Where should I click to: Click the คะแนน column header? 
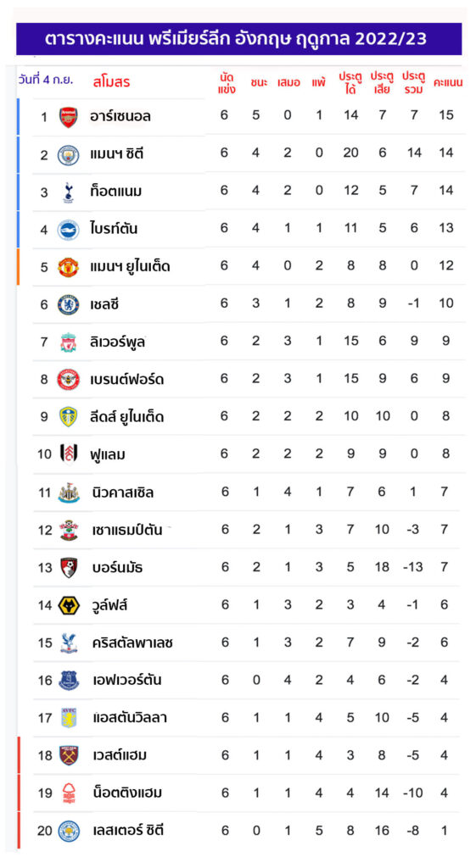tap(445, 83)
